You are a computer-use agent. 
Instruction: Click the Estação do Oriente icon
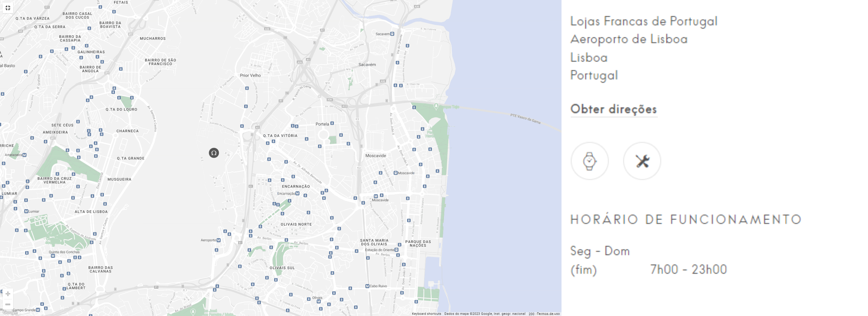point(397,250)
